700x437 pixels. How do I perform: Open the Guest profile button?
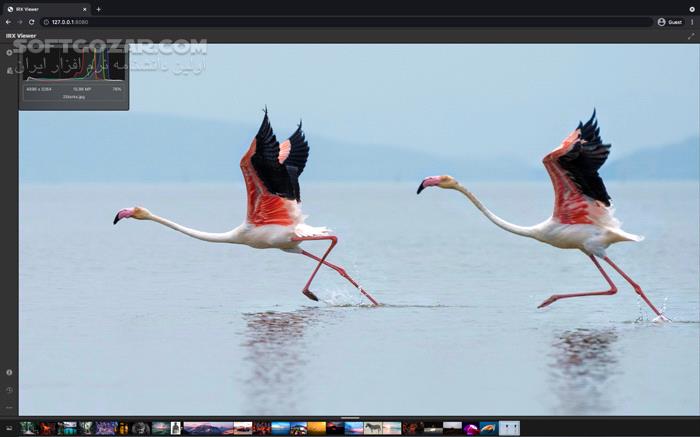point(670,22)
